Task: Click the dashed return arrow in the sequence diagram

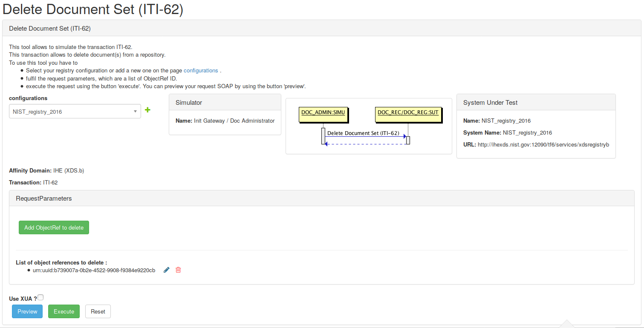Action: tap(365, 144)
